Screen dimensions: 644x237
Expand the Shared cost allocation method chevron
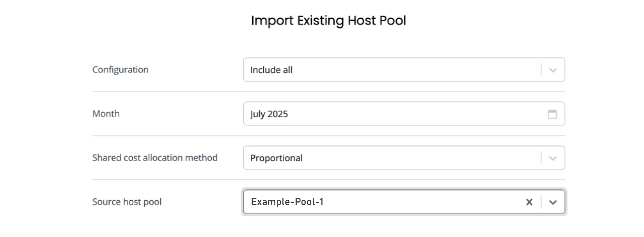click(x=553, y=158)
